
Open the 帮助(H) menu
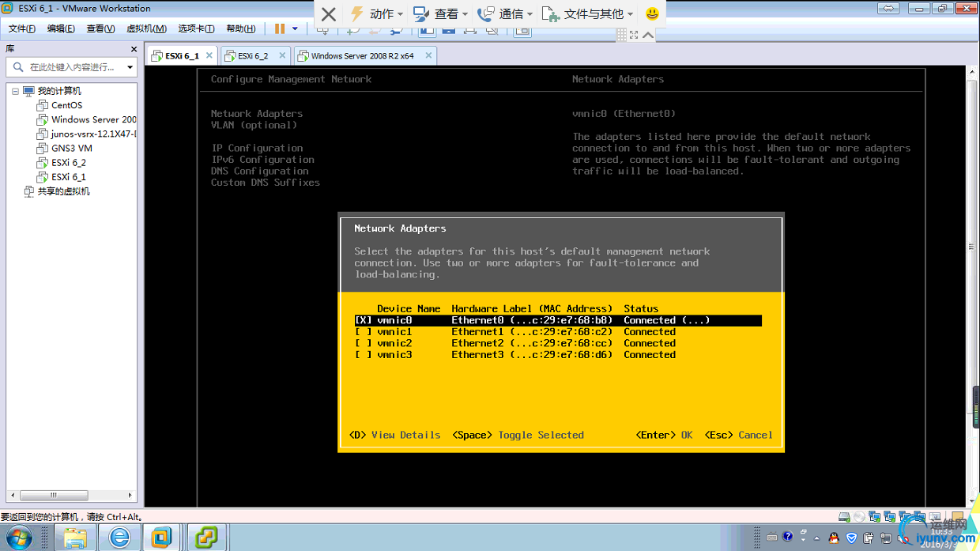(x=241, y=28)
